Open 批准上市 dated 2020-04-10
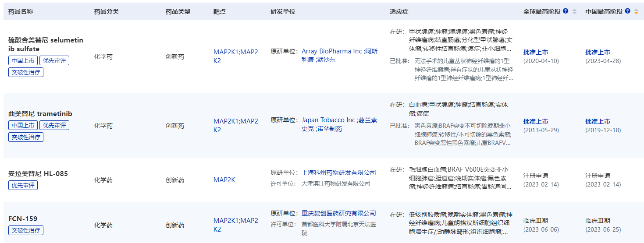The image size is (644, 243). [536, 52]
